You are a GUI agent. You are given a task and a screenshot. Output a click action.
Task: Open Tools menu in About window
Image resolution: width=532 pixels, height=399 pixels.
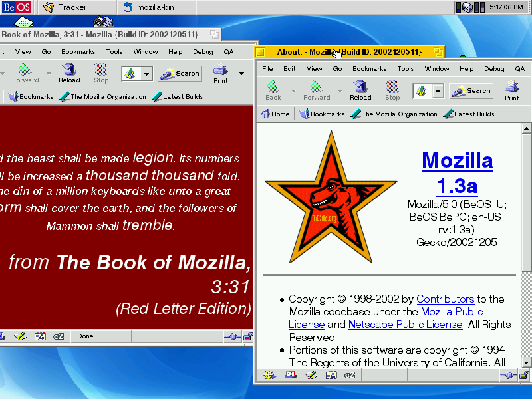406,69
